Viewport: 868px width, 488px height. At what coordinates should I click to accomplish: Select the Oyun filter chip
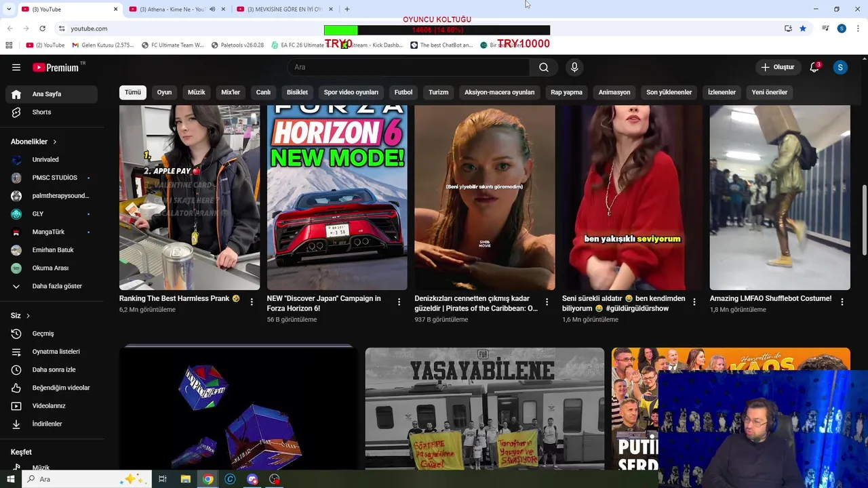(165, 92)
